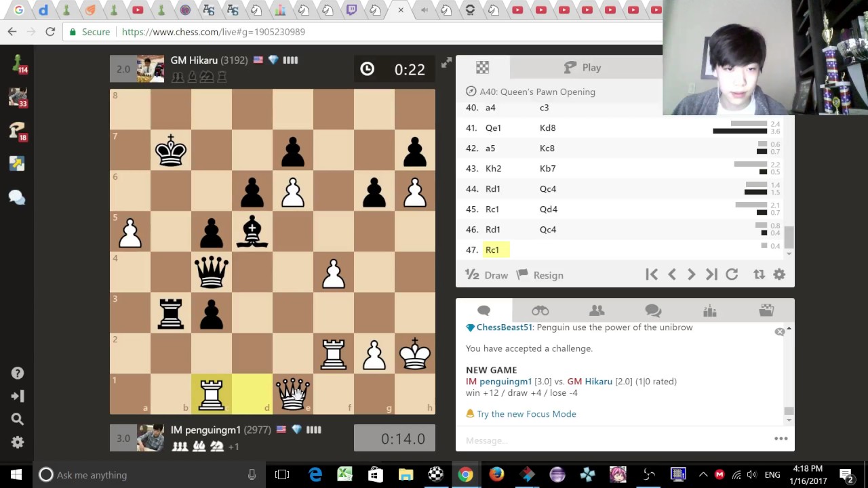Open sidebar settings gear
The height and width of the screenshot is (488, 868).
pyautogui.click(x=18, y=442)
